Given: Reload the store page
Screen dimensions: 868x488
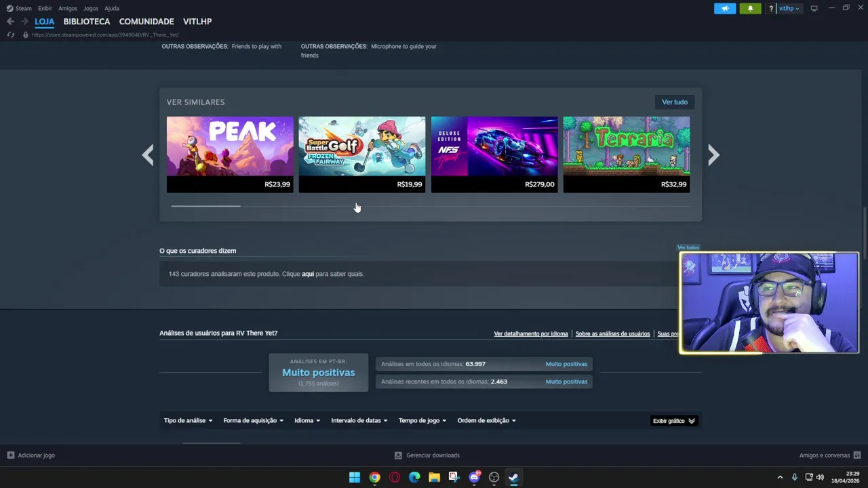Looking at the screenshot, I should [x=10, y=35].
